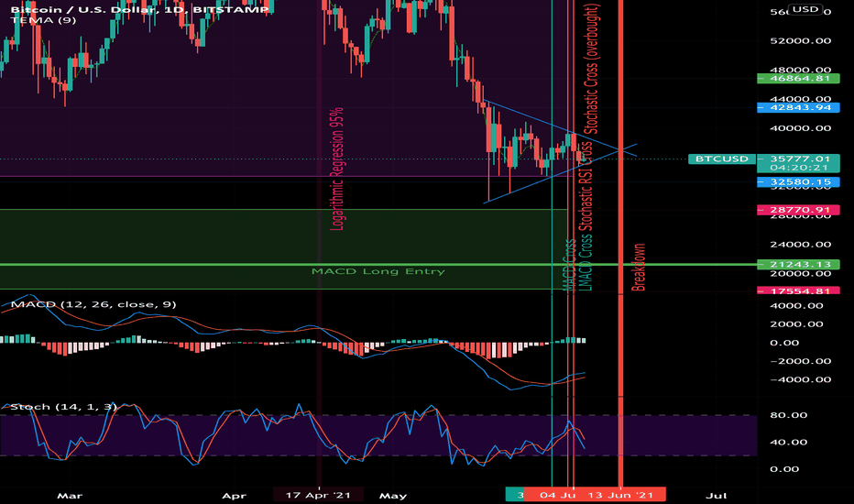
Task: Select the Logarithmic Regression 95% vertical label
Action: (337, 169)
